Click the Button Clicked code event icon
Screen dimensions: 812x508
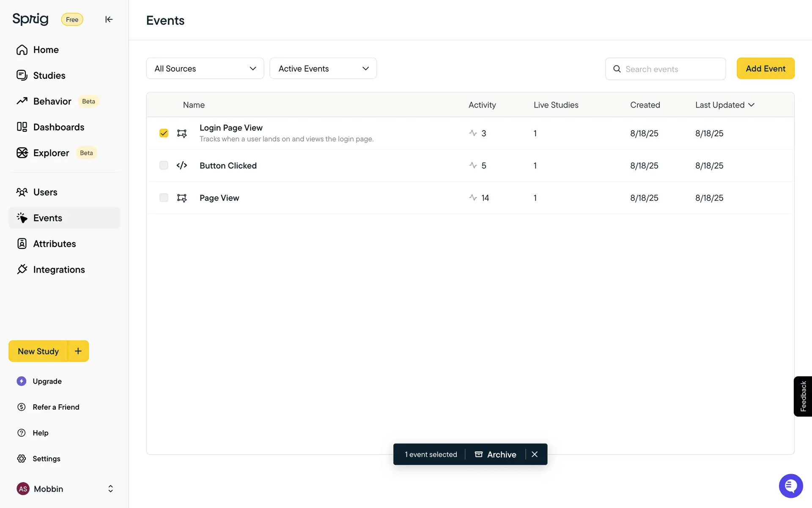(x=182, y=166)
